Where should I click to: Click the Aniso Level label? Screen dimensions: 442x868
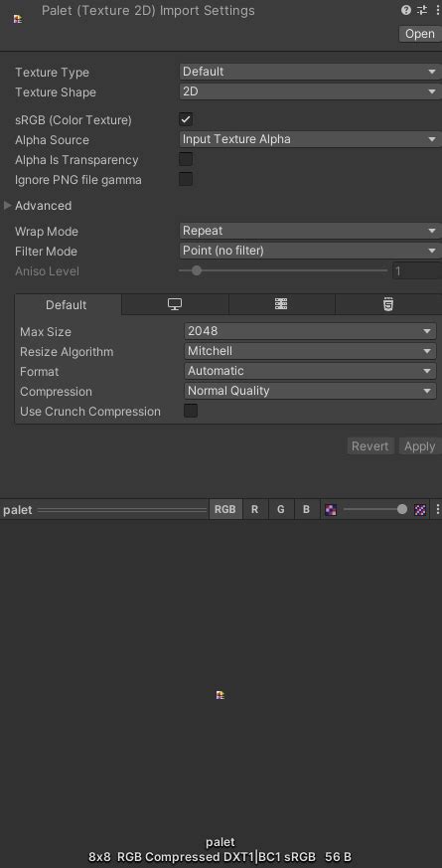[x=47, y=271]
